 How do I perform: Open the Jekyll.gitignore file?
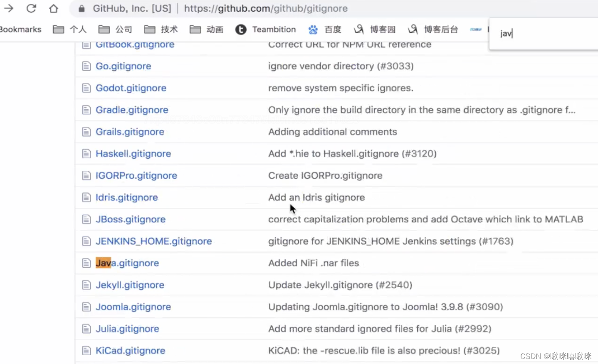(130, 285)
